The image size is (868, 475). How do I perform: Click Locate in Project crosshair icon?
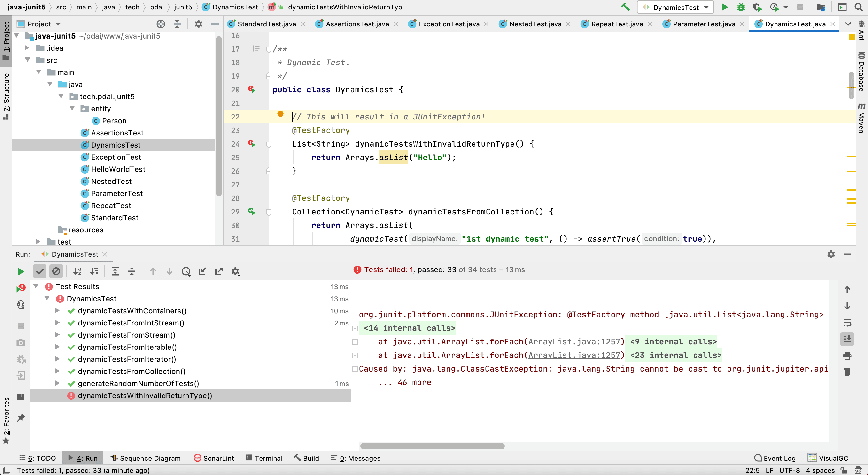point(161,24)
